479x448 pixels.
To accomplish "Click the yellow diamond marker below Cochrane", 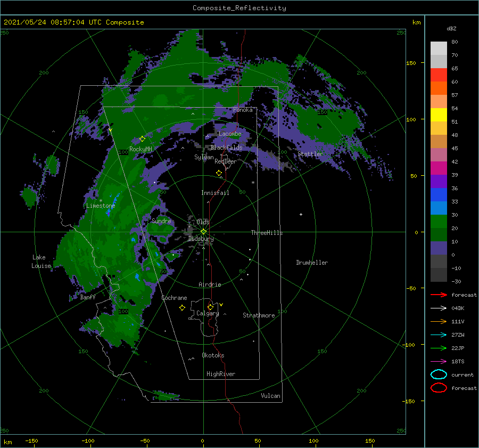I will (182, 308).
